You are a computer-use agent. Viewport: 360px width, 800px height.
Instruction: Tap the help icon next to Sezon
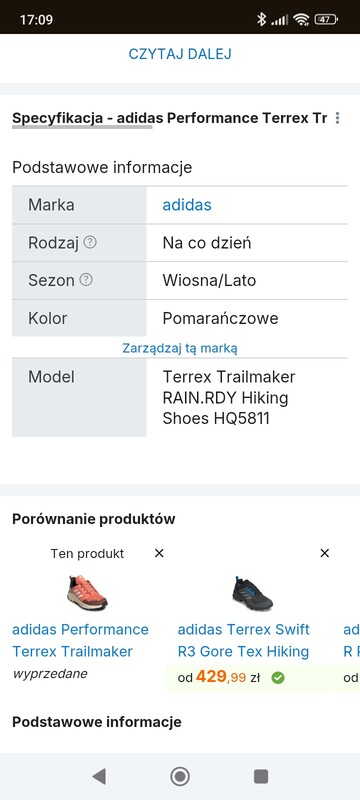tap(86, 280)
